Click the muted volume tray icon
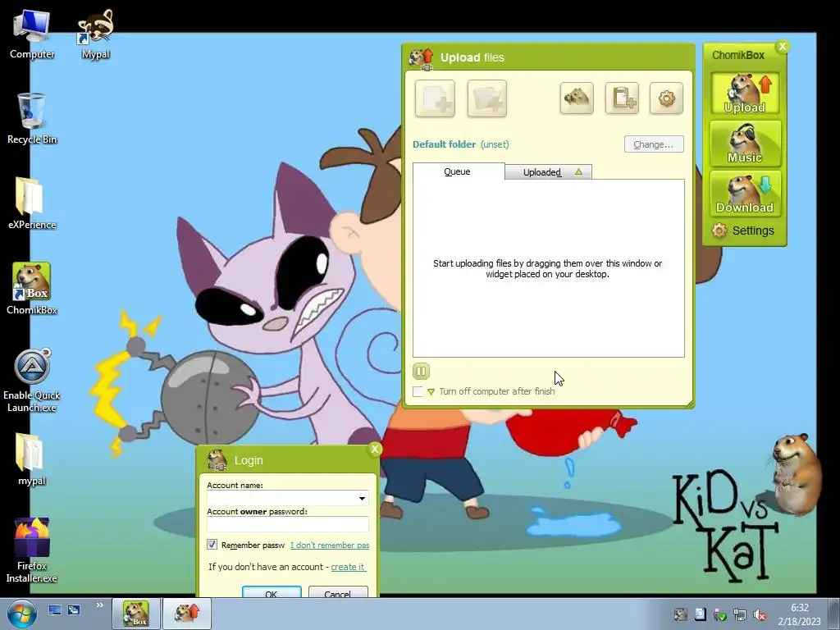Image resolution: width=840 pixels, height=630 pixels. (x=760, y=614)
